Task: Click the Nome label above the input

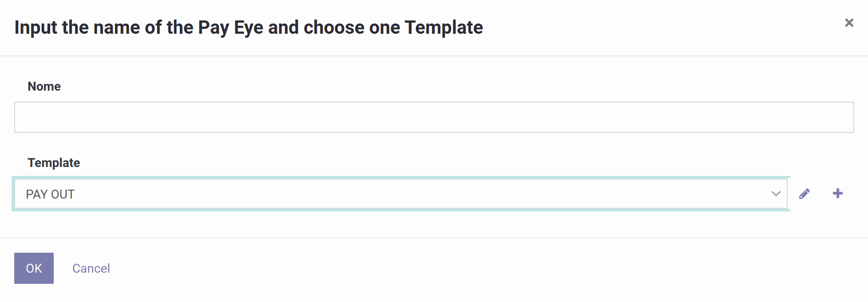Action: click(x=44, y=86)
